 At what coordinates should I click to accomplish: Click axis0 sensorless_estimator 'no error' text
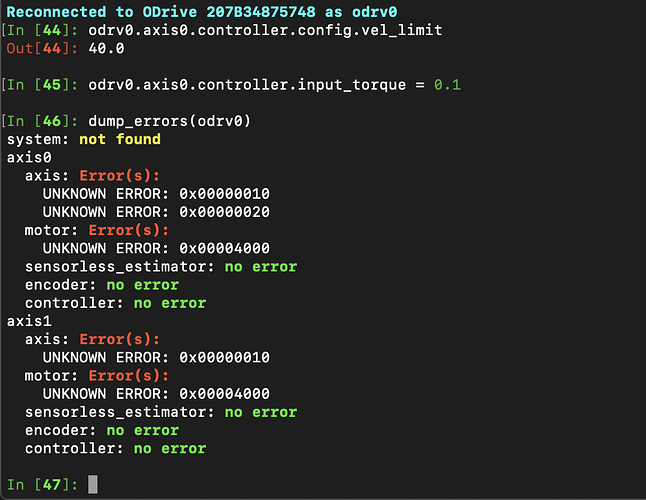pos(261,266)
